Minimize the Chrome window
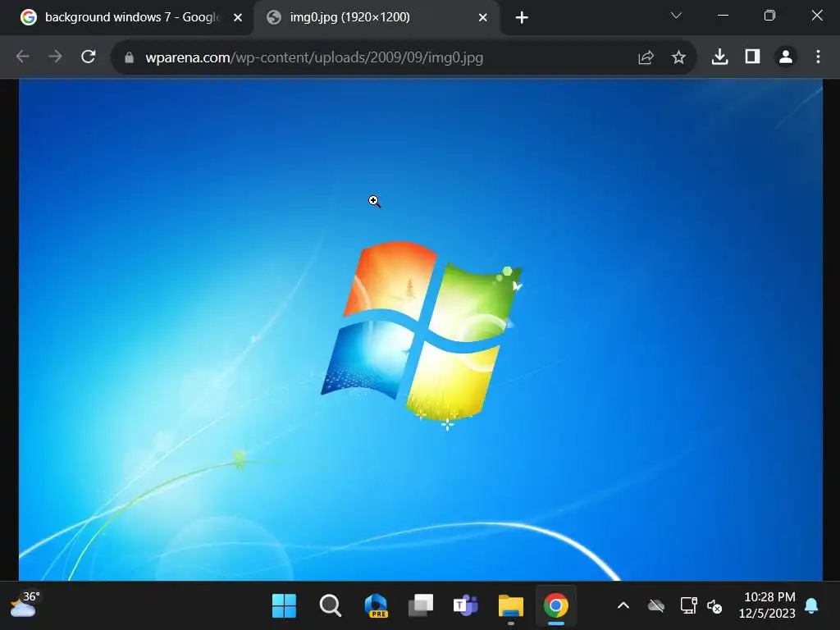 [723, 16]
